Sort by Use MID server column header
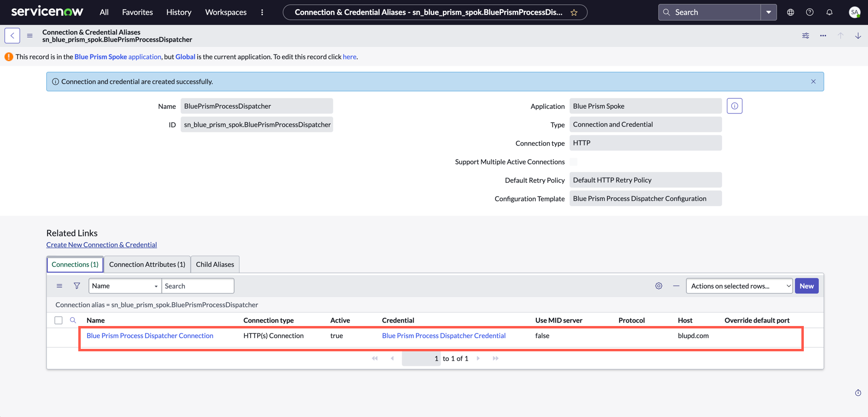The width and height of the screenshot is (868, 417). [x=559, y=320]
